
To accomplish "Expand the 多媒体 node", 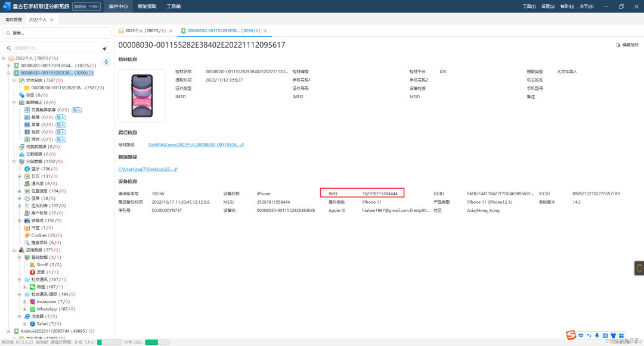I will coord(19,220).
